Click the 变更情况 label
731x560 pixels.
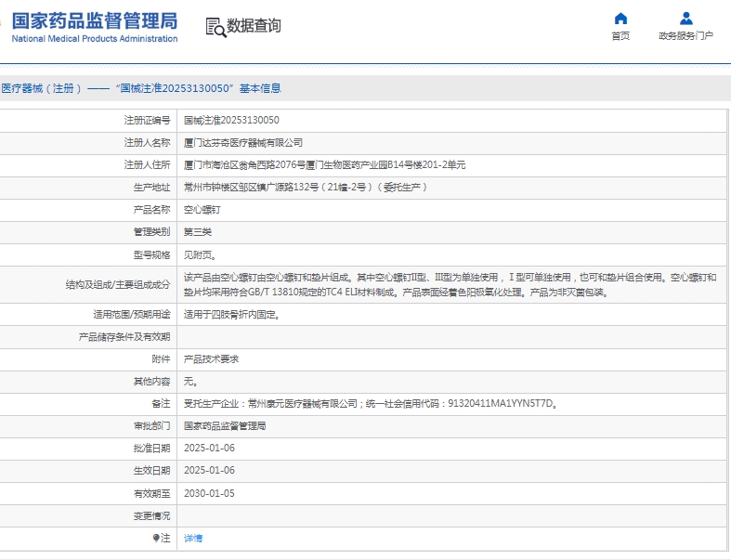[x=152, y=515]
